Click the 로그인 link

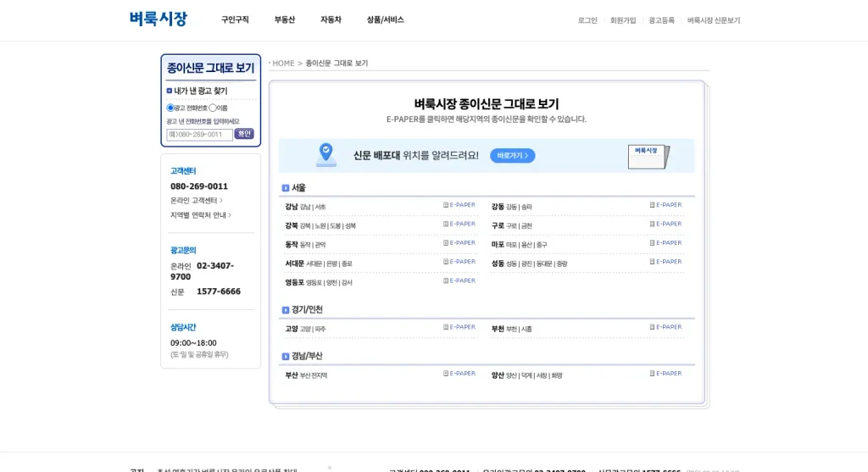pyautogui.click(x=587, y=20)
